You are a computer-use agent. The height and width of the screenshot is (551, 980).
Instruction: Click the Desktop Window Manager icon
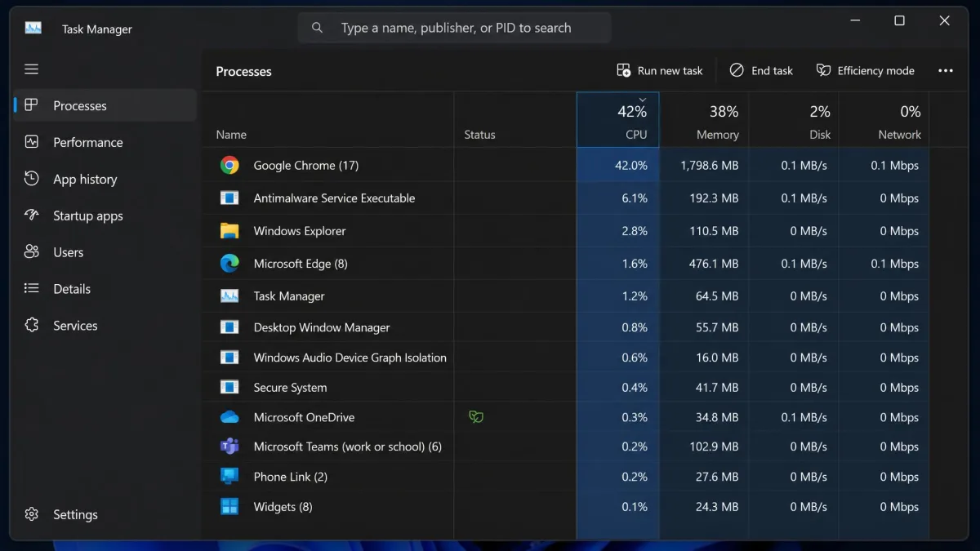229,327
